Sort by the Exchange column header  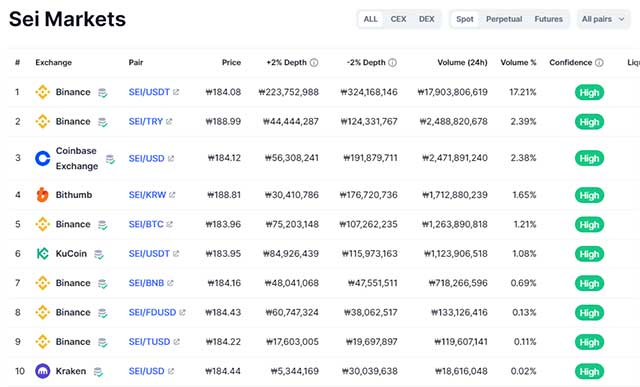pos(53,62)
